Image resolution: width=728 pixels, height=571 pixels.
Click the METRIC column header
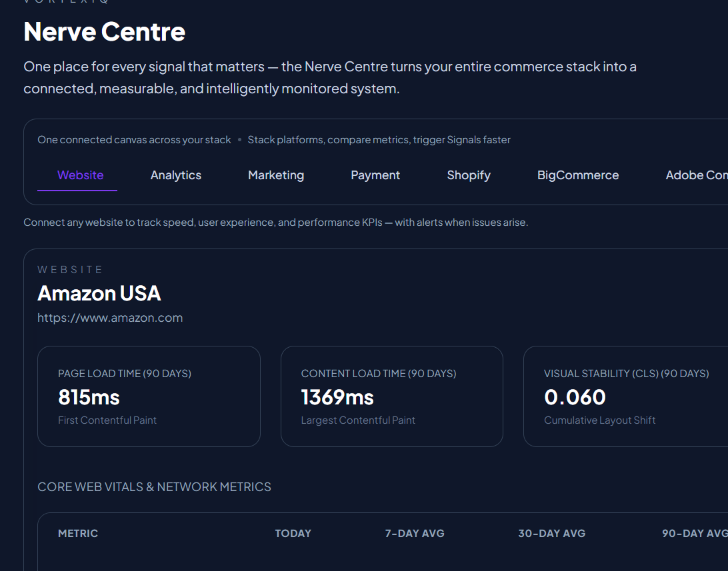coord(78,534)
